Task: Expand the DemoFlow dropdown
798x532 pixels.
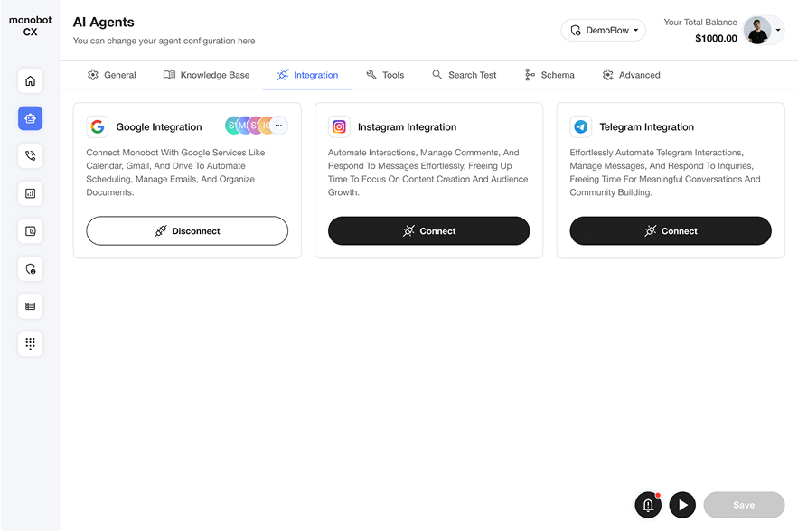Action: (x=604, y=31)
